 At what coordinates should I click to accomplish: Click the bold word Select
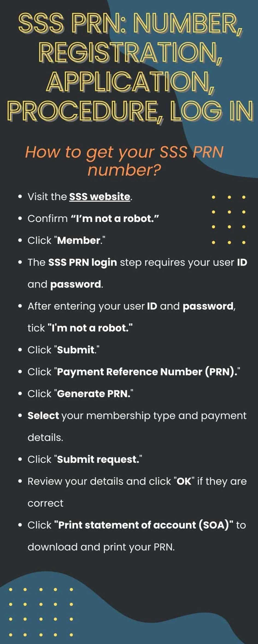click(x=43, y=416)
